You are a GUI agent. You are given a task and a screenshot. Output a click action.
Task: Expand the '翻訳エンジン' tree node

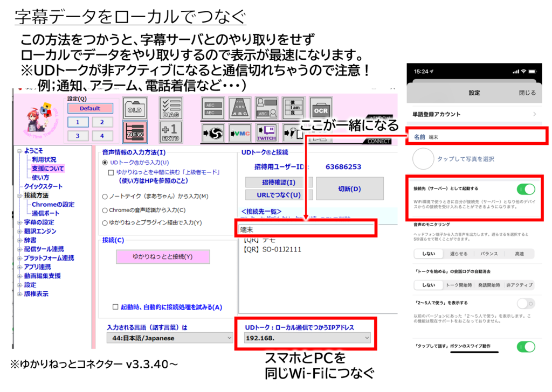[20, 232]
